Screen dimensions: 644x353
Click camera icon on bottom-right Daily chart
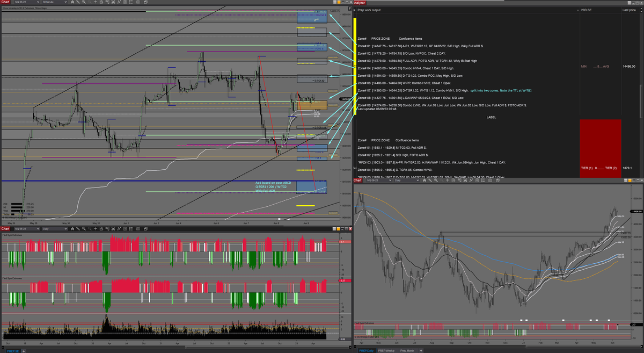tap(490, 180)
